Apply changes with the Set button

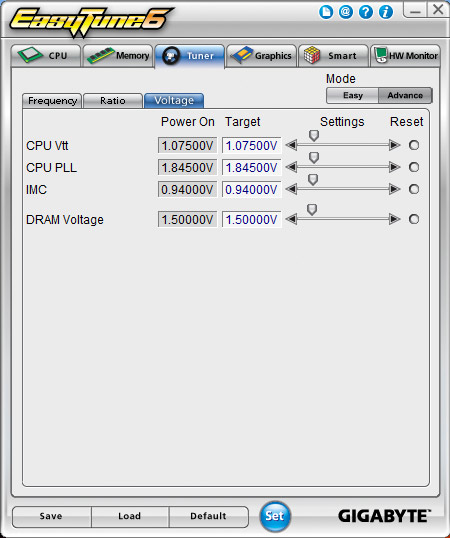tap(275, 516)
